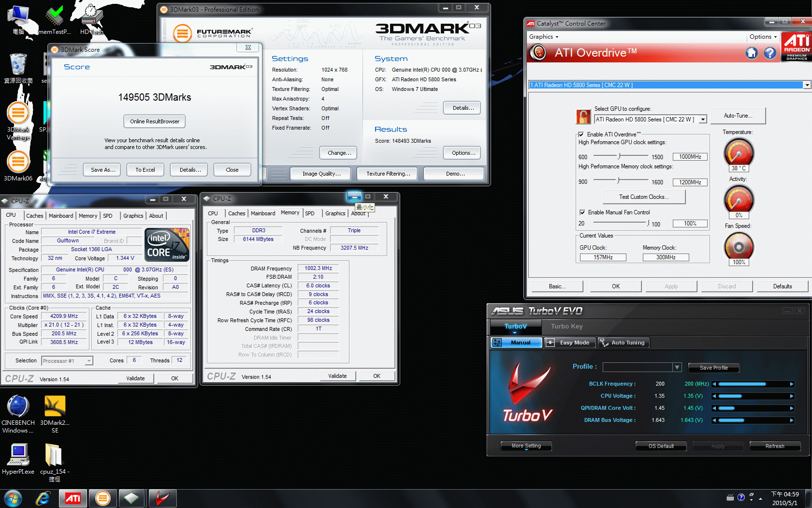Export score with To Excel button

[145, 170]
